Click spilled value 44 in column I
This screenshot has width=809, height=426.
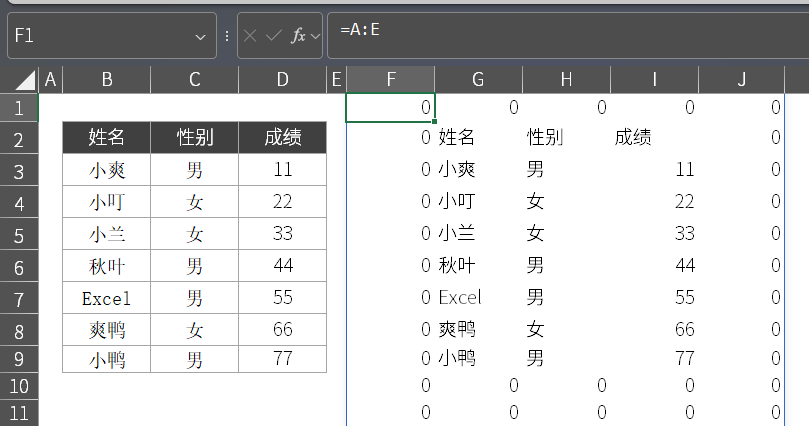(x=654, y=266)
